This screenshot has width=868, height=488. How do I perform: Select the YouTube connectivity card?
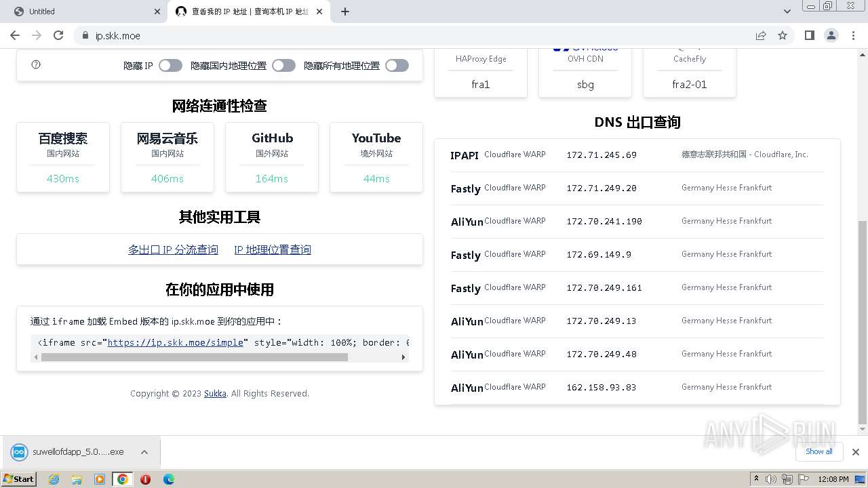pyautogui.click(x=376, y=157)
